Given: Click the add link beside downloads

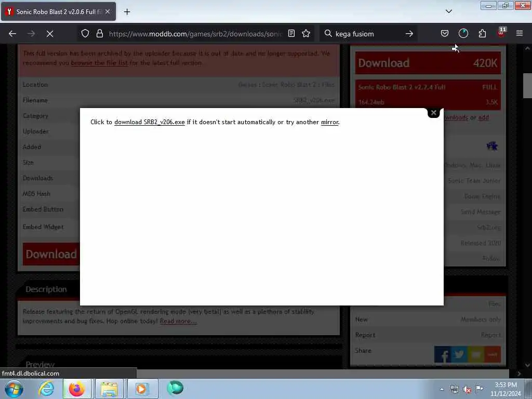Looking at the screenshot, I should (484, 118).
